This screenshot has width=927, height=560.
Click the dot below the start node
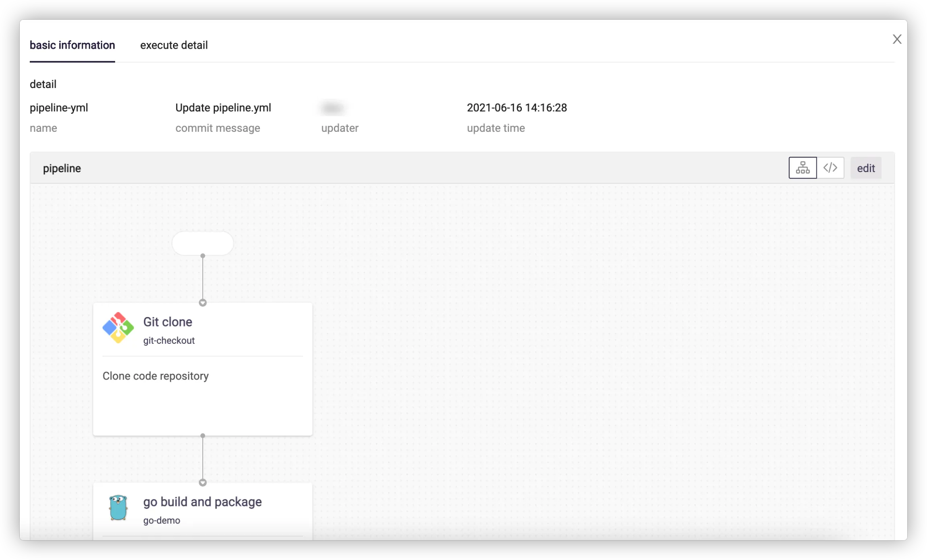[203, 256]
